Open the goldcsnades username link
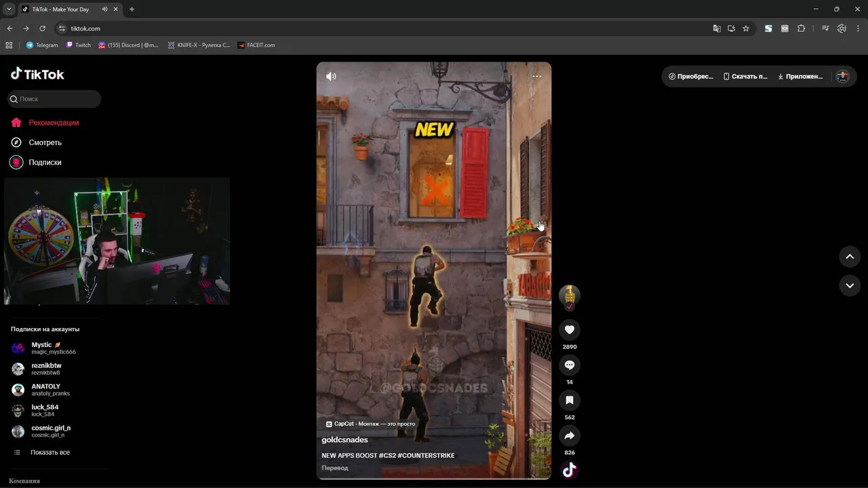This screenshot has height=488, width=868. pos(344,440)
